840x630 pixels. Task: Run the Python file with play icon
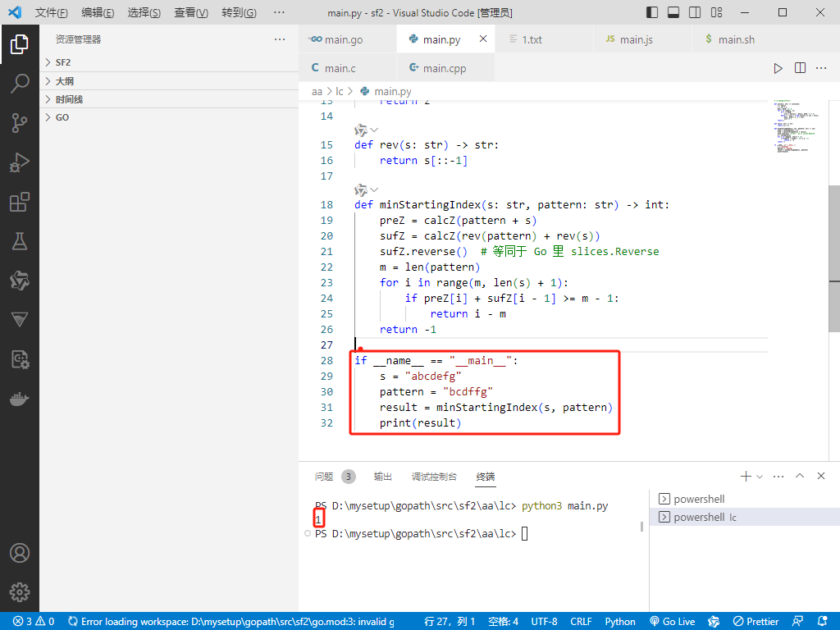pyautogui.click(x=778, y=68)
